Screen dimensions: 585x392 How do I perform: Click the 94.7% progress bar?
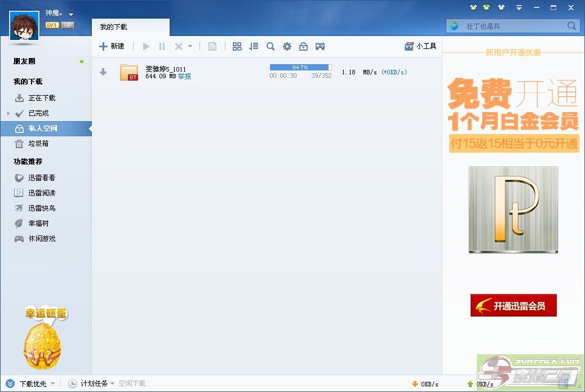point(301,67)
